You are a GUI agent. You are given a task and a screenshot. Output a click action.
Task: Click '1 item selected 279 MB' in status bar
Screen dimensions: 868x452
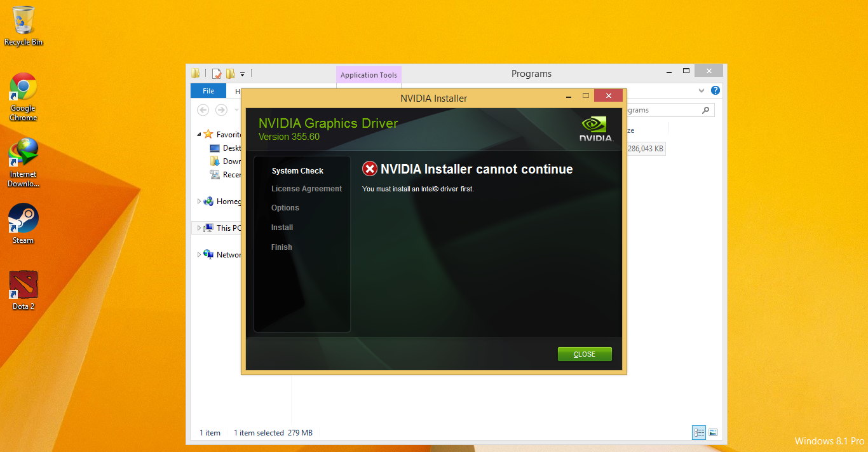click(x=273, y=433)
